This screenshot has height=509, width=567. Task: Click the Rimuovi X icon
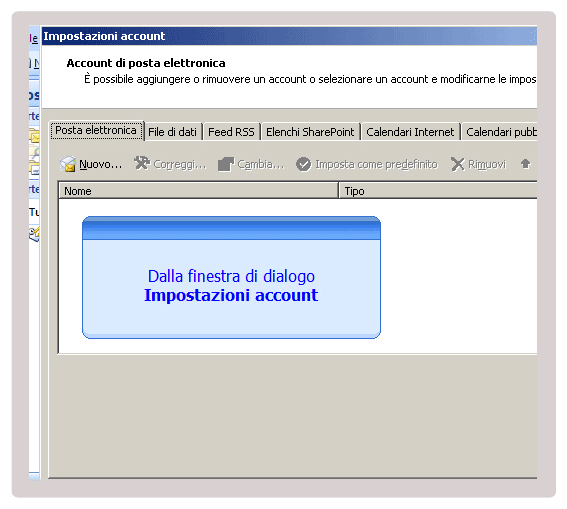[458, 164]
